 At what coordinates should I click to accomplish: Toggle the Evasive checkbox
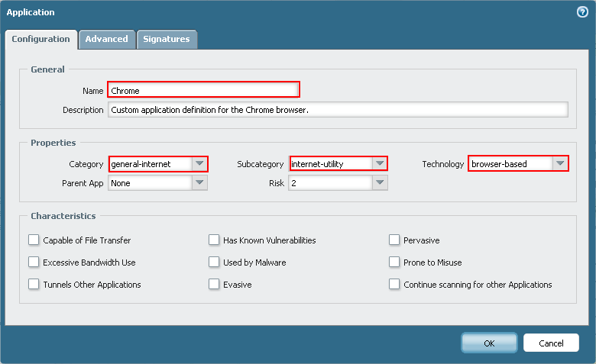214,284
